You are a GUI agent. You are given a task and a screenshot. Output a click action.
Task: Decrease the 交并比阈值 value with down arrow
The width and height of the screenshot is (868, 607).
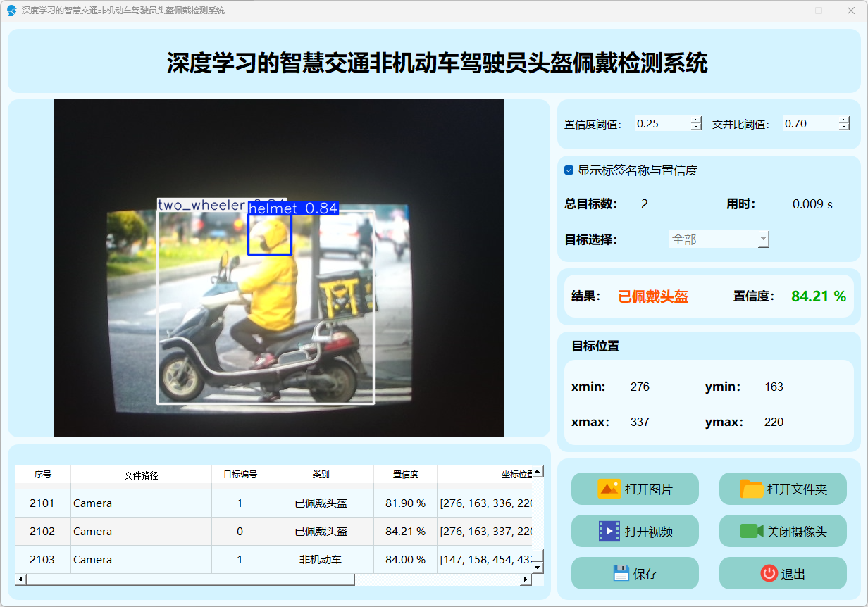click(x=844, y=127)
